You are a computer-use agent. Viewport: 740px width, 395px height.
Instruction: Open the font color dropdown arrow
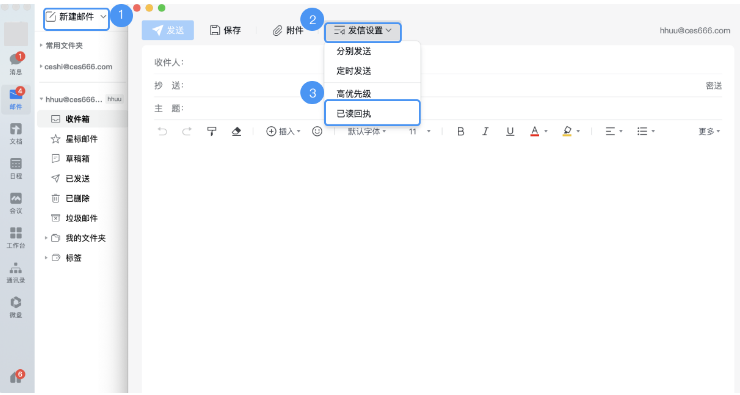[x=546, y=131]
